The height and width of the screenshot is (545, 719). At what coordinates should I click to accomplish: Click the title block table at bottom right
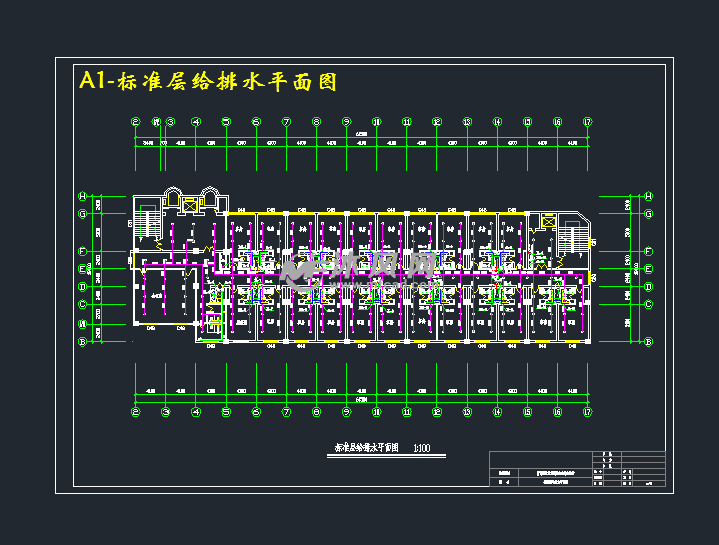[577, 468]
